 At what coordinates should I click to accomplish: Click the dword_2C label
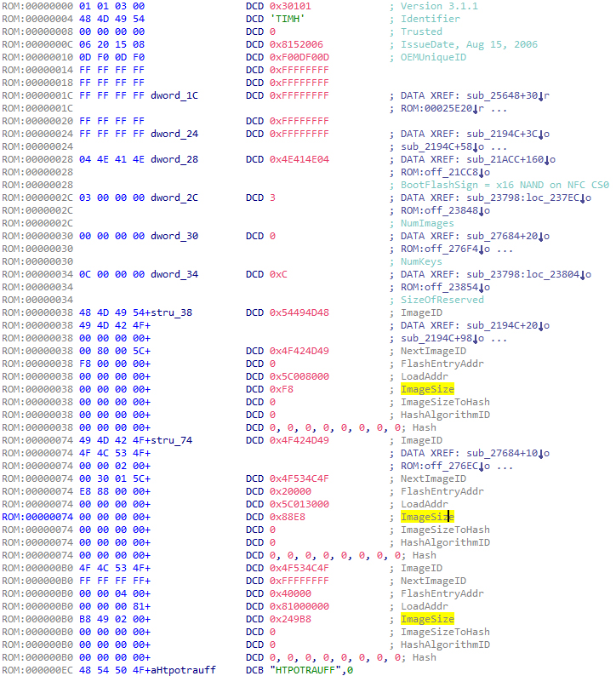[174, 198]
